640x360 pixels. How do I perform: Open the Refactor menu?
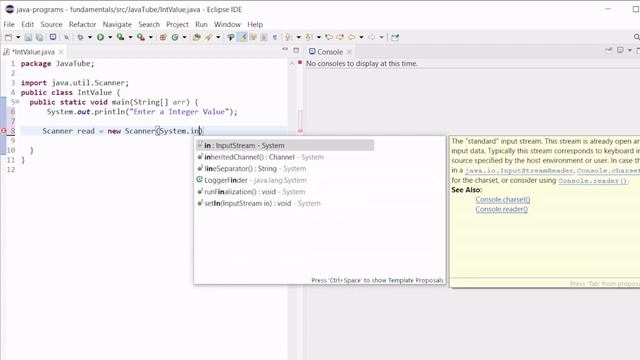(82, 24)
